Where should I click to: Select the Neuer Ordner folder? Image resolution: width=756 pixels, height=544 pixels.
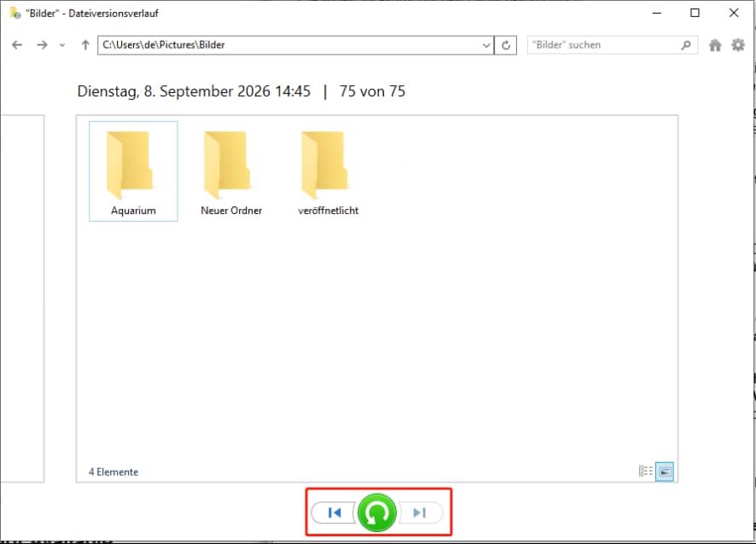(x=231, y=171)
